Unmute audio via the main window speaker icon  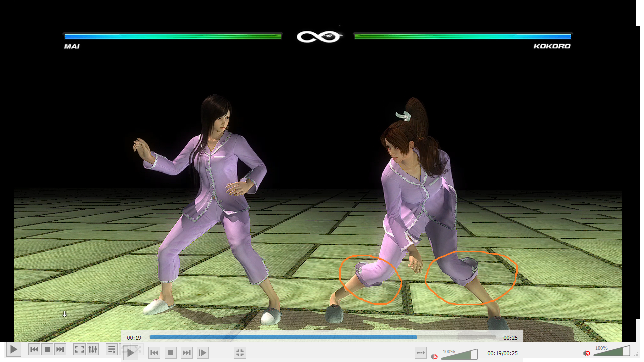click(x=587, y=353)
